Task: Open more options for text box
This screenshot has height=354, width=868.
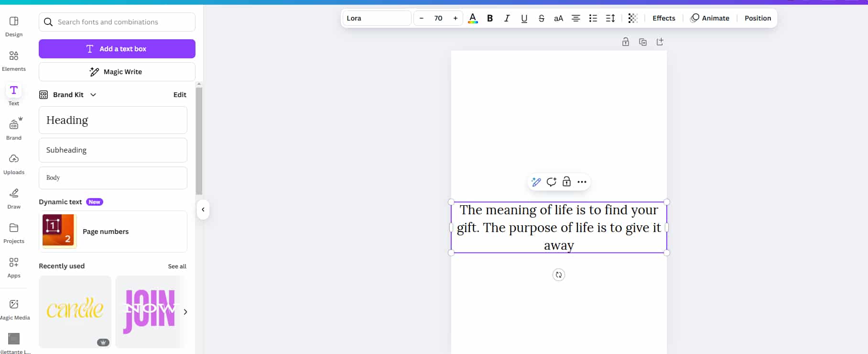Action: click(x=582, y=182)
